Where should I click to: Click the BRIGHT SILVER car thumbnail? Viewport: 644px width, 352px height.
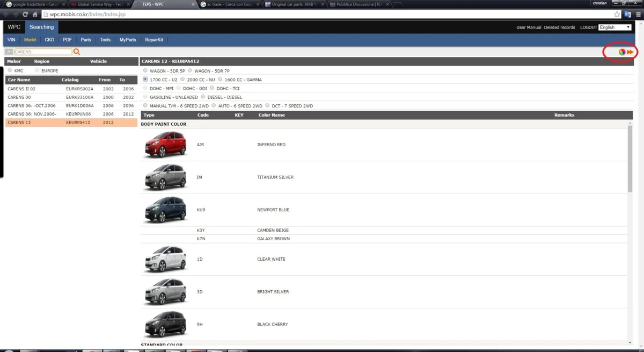click(x=165, y=292)
